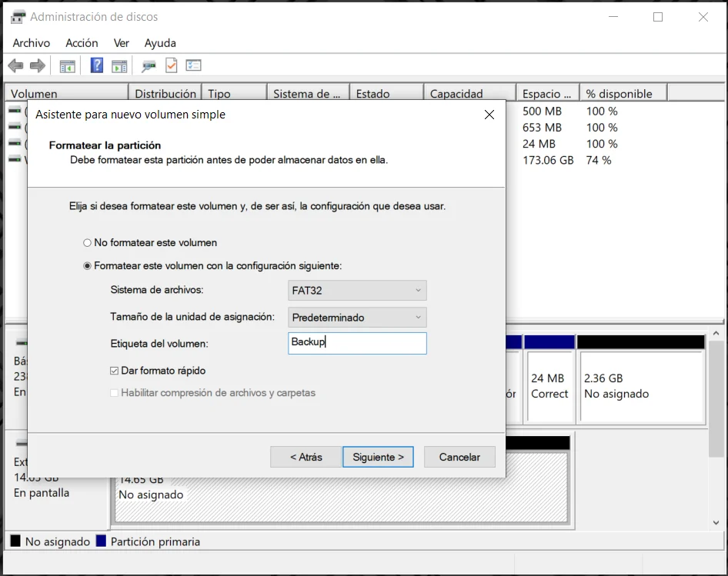728x576 pixels.
Task: Click the '653 MB' free space cell
Action: (x=542, y=128)
